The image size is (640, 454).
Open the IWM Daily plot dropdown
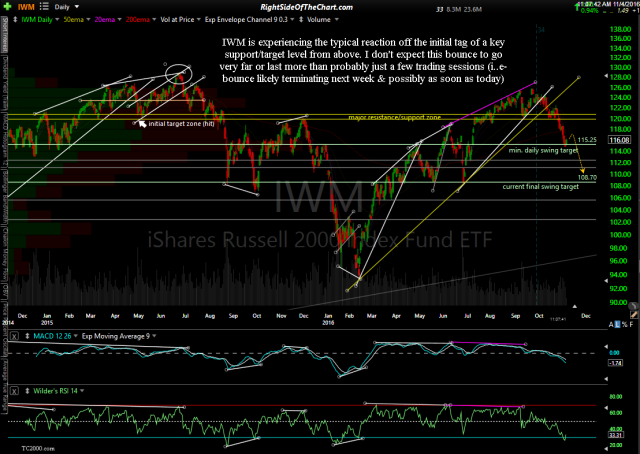click(x=57, y=20)
